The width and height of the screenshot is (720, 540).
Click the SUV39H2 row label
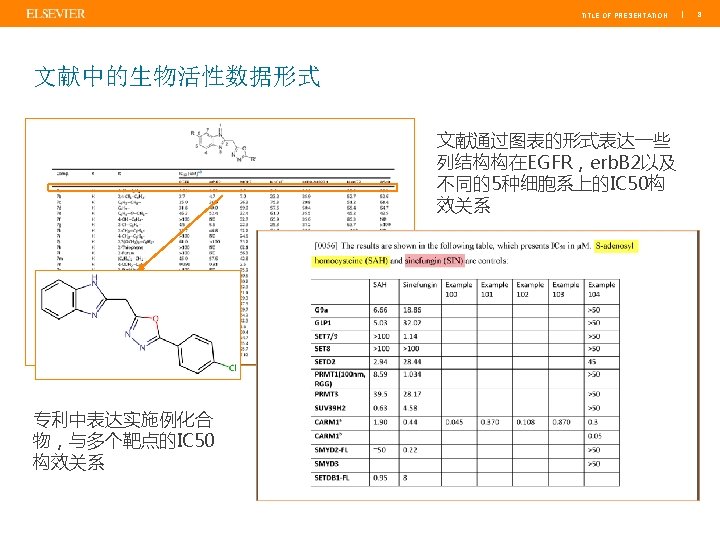[x=330, y=408]
